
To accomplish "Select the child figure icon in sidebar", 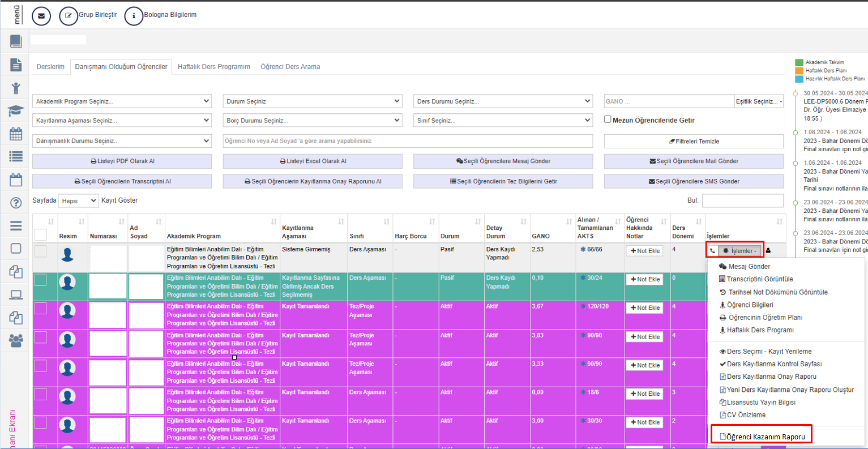I will click(x=16, y=88).
